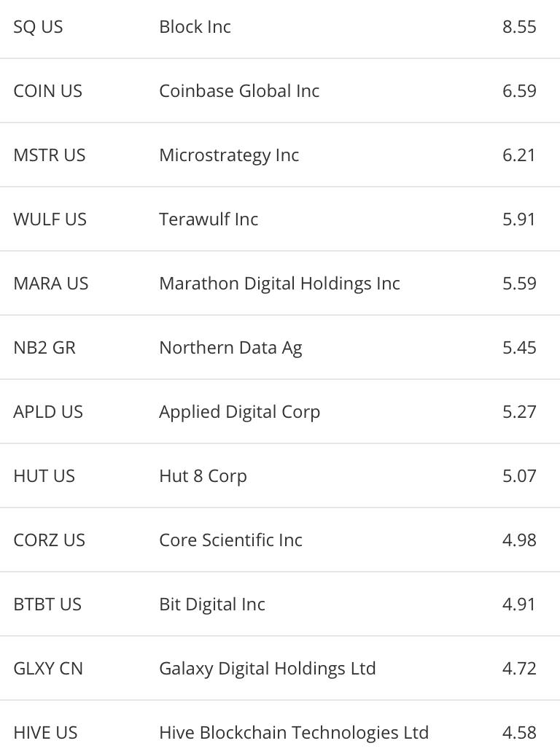Select Northern Data Ag holding
Screen dimensions: 560x754
280,348
